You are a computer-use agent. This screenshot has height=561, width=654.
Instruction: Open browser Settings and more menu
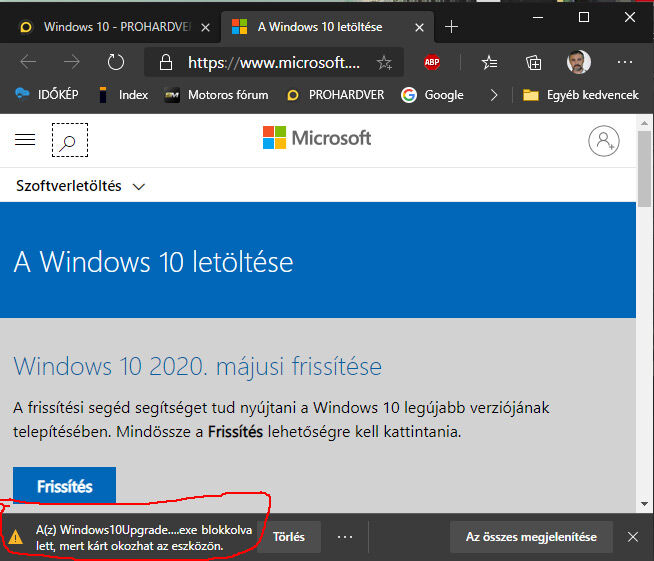[625, 62]
